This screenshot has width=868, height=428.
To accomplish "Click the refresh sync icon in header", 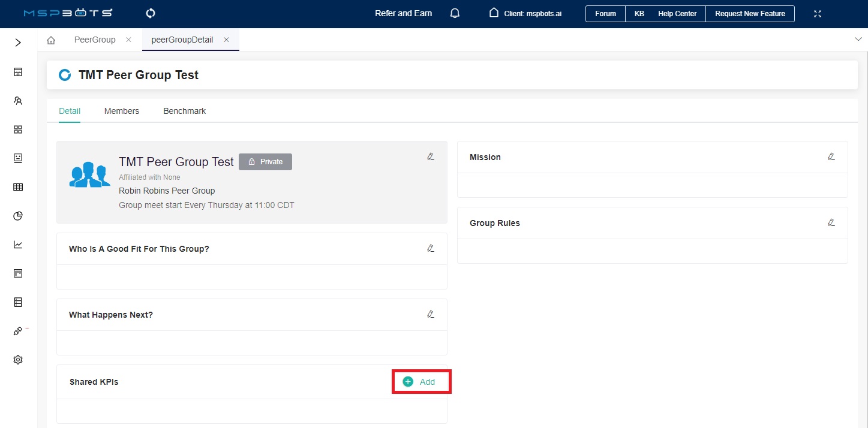I will (151, 13).
